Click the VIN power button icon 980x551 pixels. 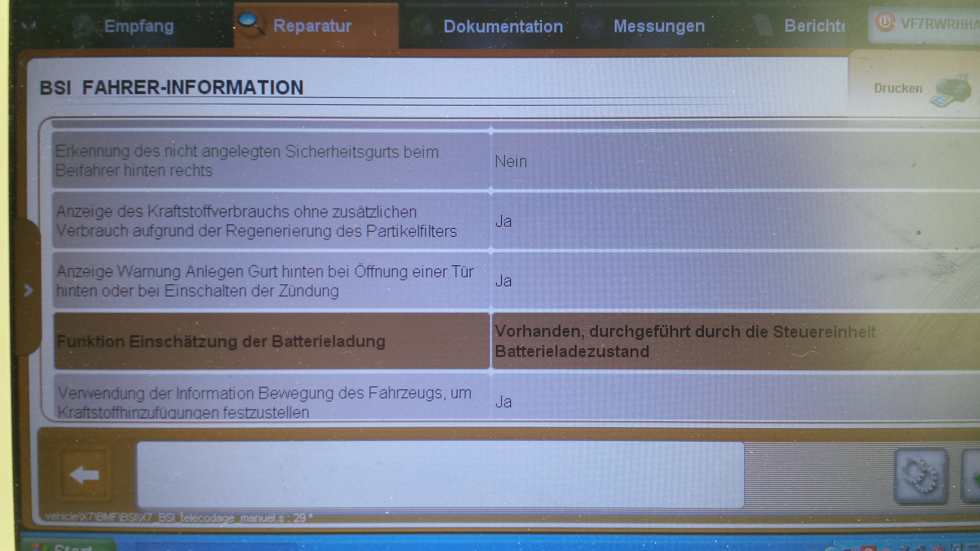[x=885, y=23]
